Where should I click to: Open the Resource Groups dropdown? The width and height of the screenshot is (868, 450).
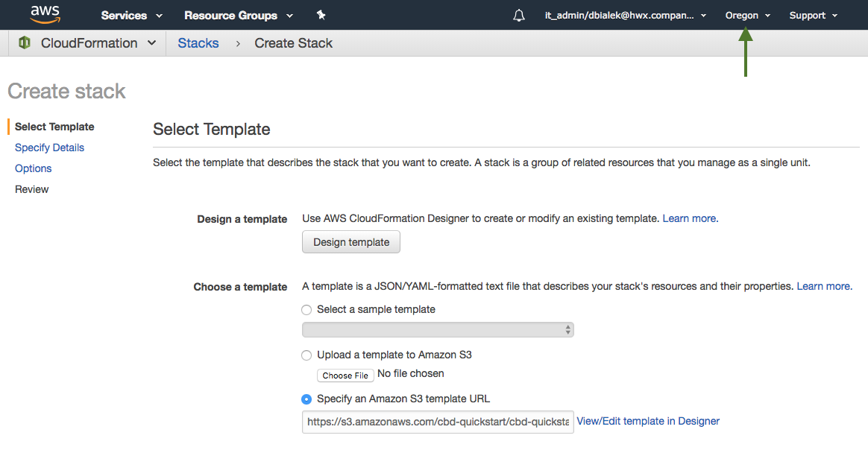[238, 16]
